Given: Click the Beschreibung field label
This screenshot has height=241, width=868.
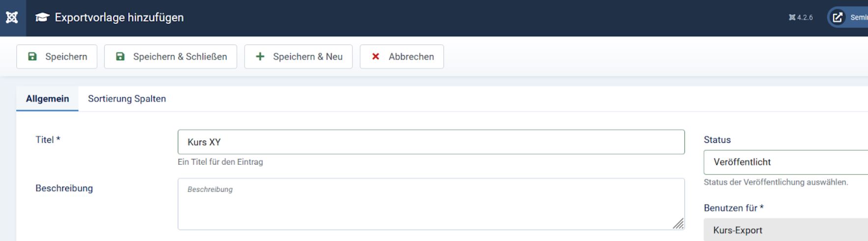Looking at the screenshot, I should pos(64,188).
